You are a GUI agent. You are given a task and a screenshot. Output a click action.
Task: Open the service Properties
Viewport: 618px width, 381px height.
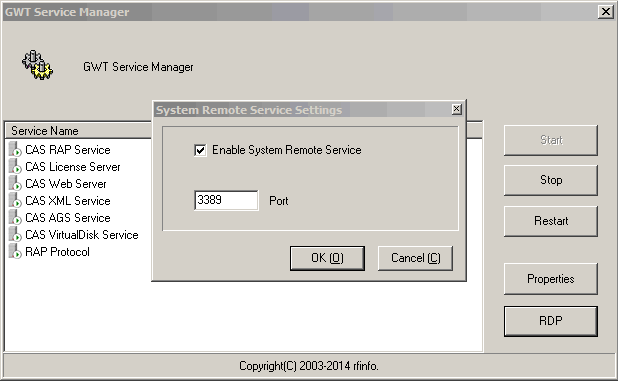551,279
